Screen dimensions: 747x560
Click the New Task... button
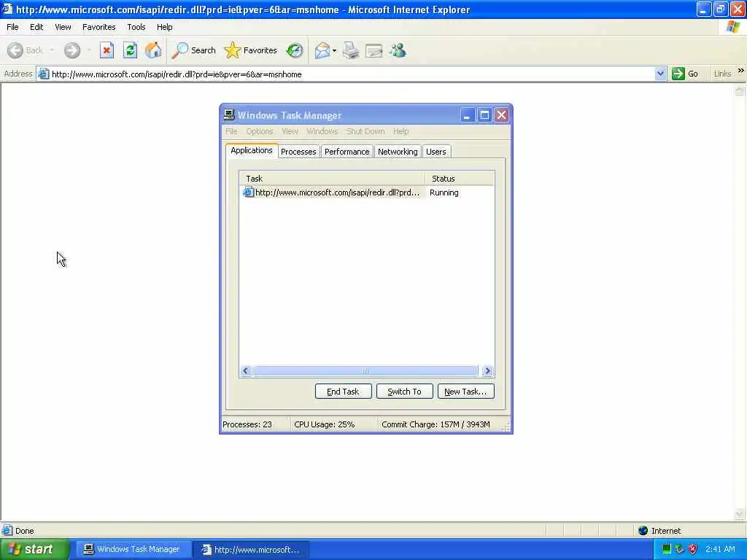tap(465, 392)
